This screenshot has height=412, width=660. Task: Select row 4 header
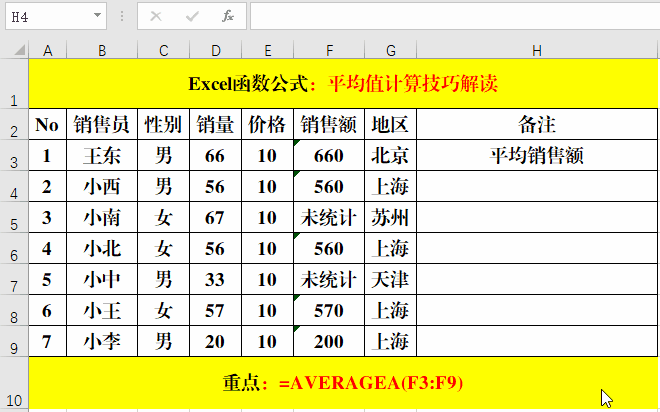[x=14, y=186]
